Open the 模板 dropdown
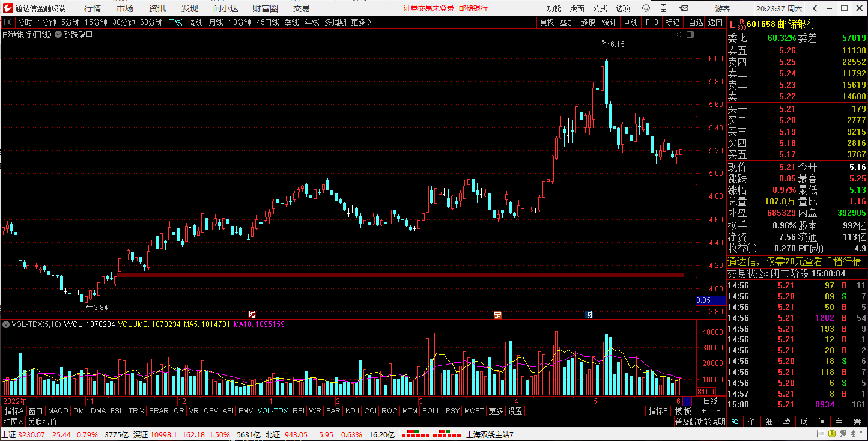Image resolution: width=868 pixels, height=441 pixels. pyautogui.click(x=683, y=411)
